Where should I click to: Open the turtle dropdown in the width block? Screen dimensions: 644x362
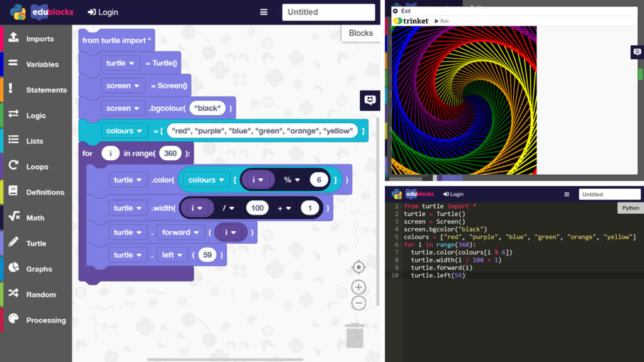pyautogui.click(x=128, y=207)
